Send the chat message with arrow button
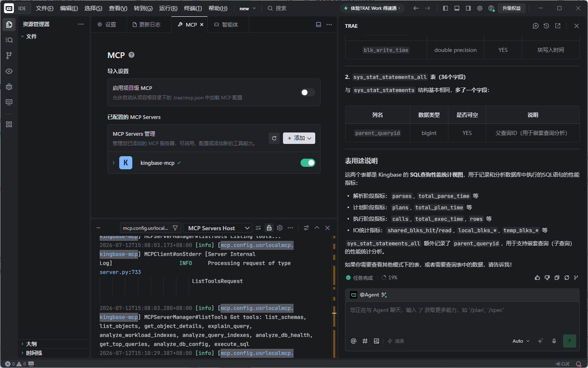This screenshot has width=588, height=368. [570, 341]
